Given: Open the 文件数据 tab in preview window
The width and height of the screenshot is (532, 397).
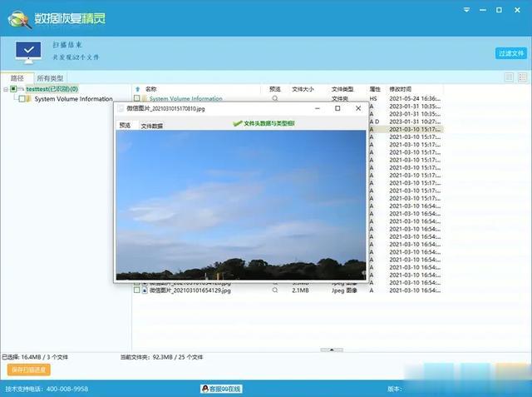Looking at the screenshot, I should (x=151, y=126).
